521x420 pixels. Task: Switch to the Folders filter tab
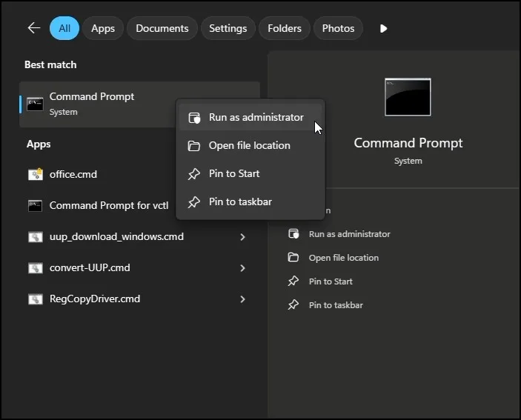click(285, 28)
